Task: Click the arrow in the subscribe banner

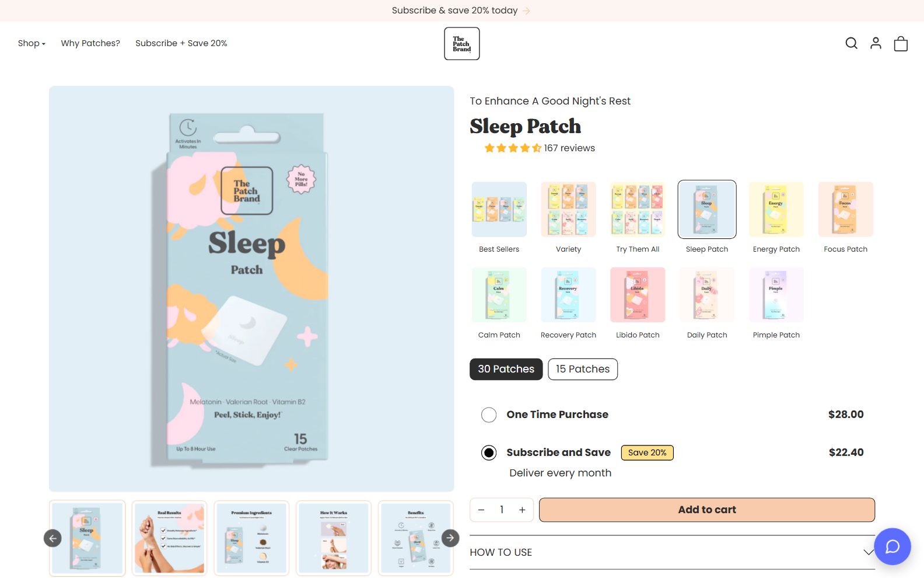Action: coord(526,11)
